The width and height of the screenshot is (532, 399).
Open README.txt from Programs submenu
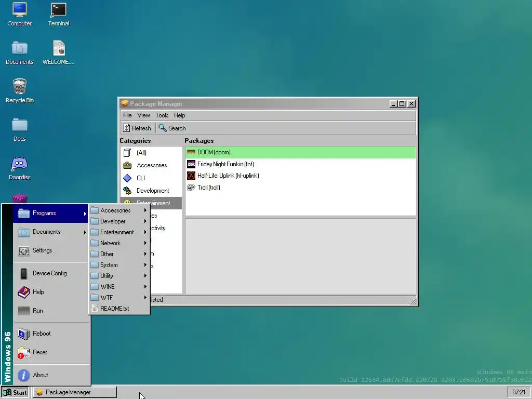click(x=119, y=309)
